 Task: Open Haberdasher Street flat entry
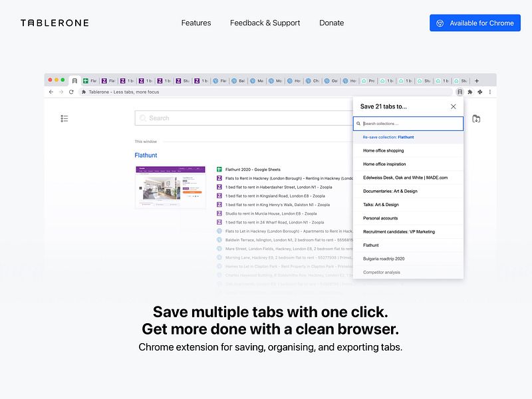[279, 187]
